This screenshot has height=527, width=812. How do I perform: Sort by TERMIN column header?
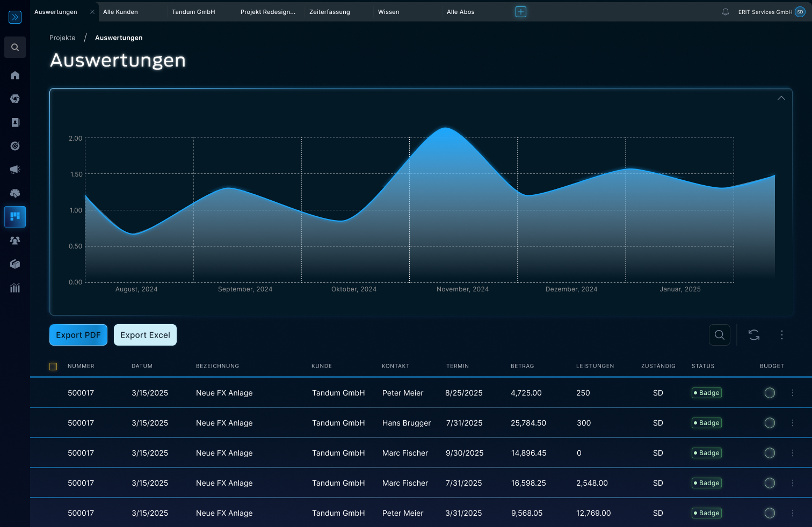(458, 366)
